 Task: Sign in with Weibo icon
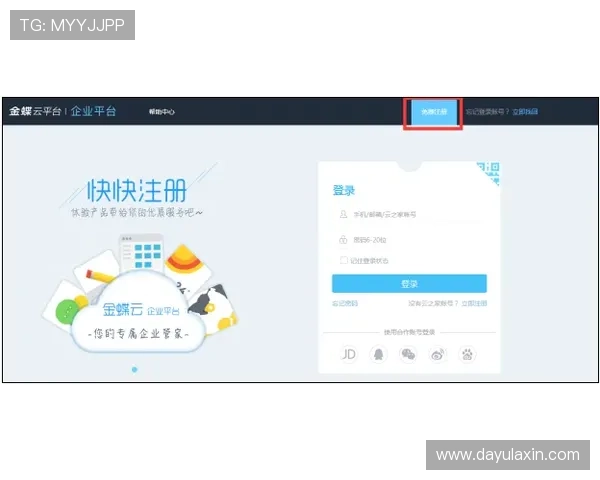(x=438, y=354)
